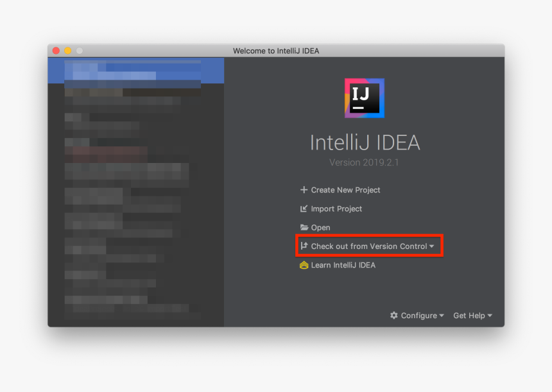552x392 pixels.
Task: Click the plus icon beside Create New Project
Action: (304, 190)
